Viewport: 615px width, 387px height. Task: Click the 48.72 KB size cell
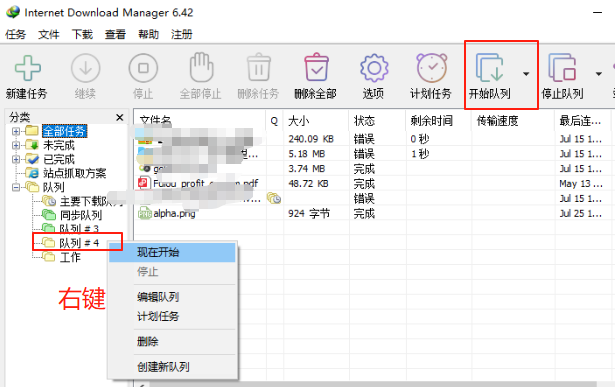pyautogui.click(x=308, y=184)
